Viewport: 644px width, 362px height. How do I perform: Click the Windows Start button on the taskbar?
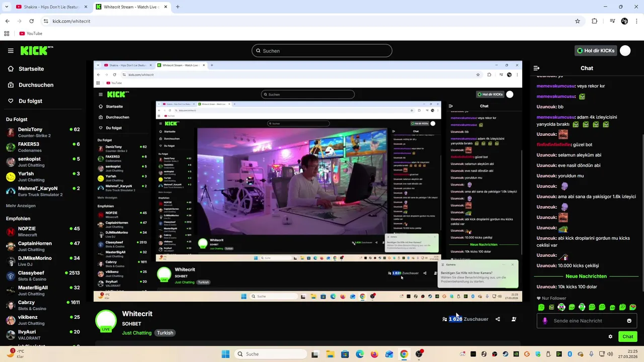226,354
